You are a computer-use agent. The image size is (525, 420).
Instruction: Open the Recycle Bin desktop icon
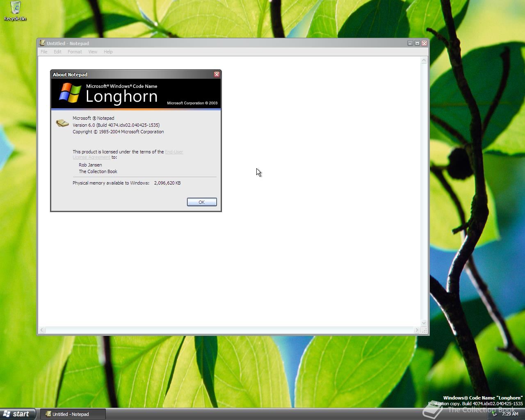click(x=15, y=11)
